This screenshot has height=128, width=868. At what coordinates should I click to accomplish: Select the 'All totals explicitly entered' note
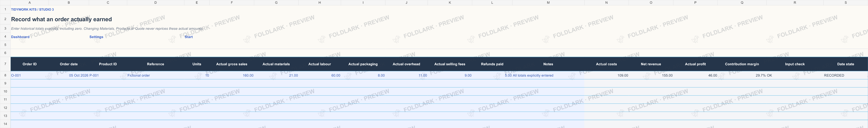(x=548, y=75)
